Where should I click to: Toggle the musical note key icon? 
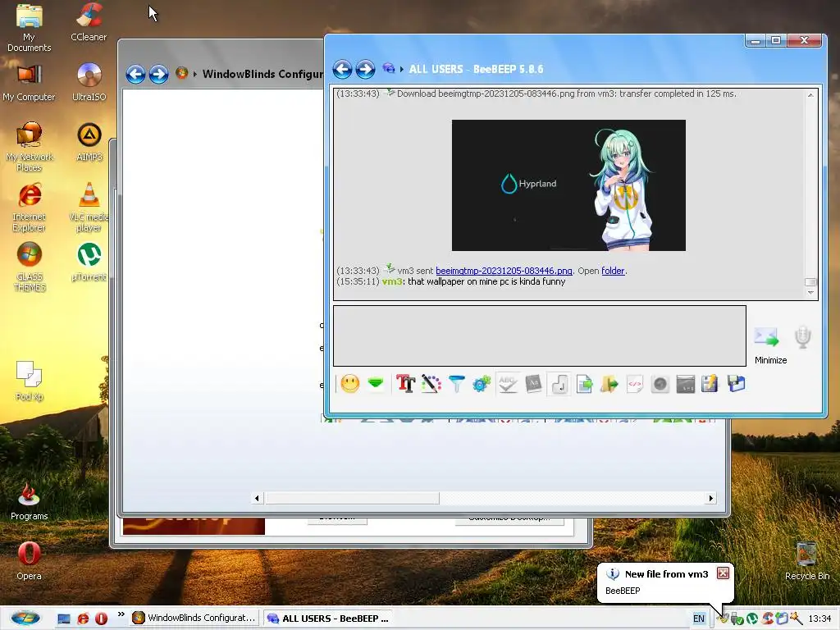click(559, 384)
